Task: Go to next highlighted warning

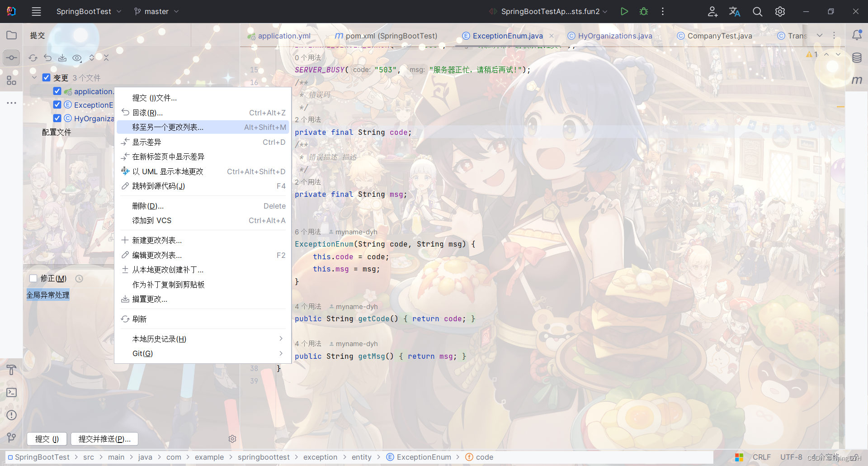Action: point(838,54)
